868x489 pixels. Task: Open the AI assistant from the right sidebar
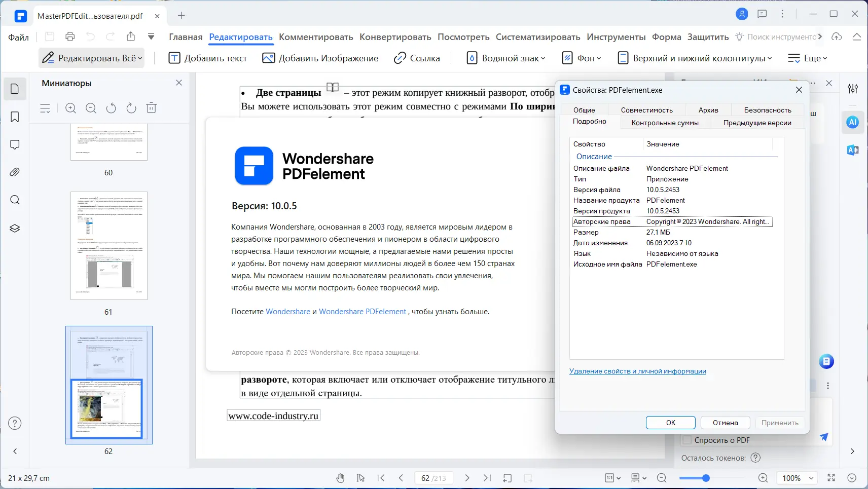click(852, 122)
